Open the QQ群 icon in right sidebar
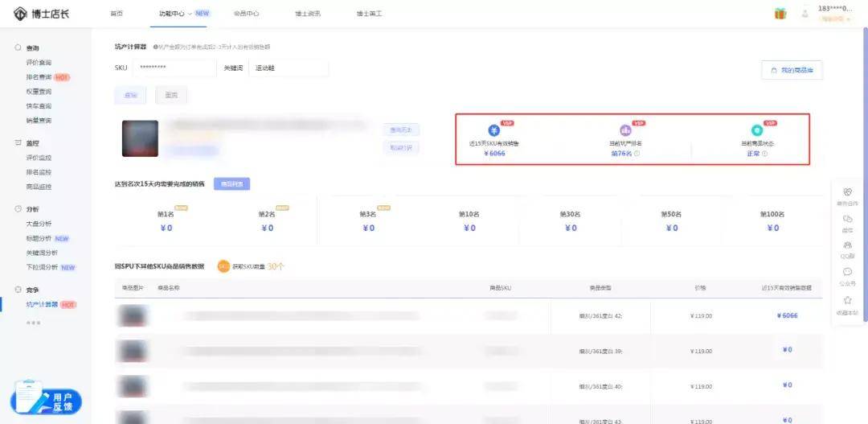This screenshot has width=868, height=424. click(x=847, y=245)
